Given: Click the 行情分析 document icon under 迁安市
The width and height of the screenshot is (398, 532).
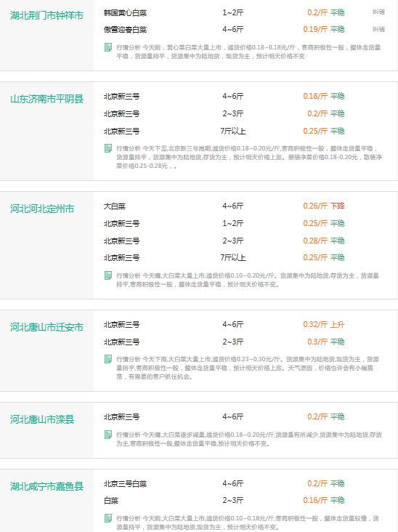Looking at the screenshot, I should pyautogui.click(x=108, y=359).
